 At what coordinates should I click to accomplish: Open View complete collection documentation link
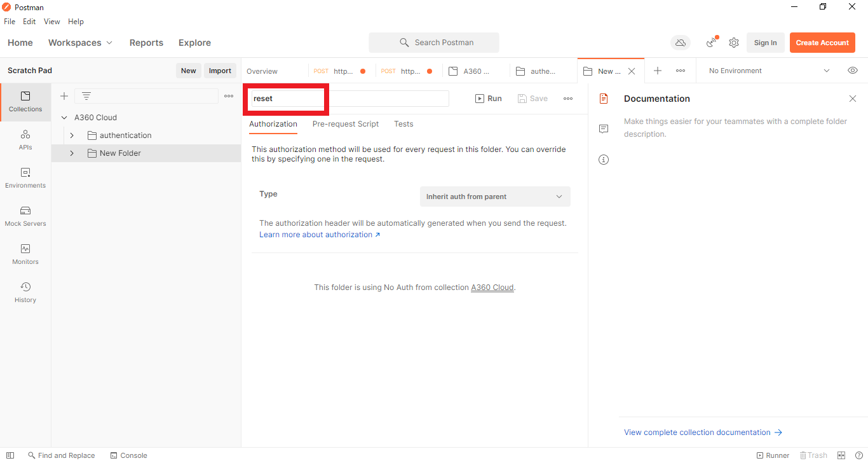point(703,432)
